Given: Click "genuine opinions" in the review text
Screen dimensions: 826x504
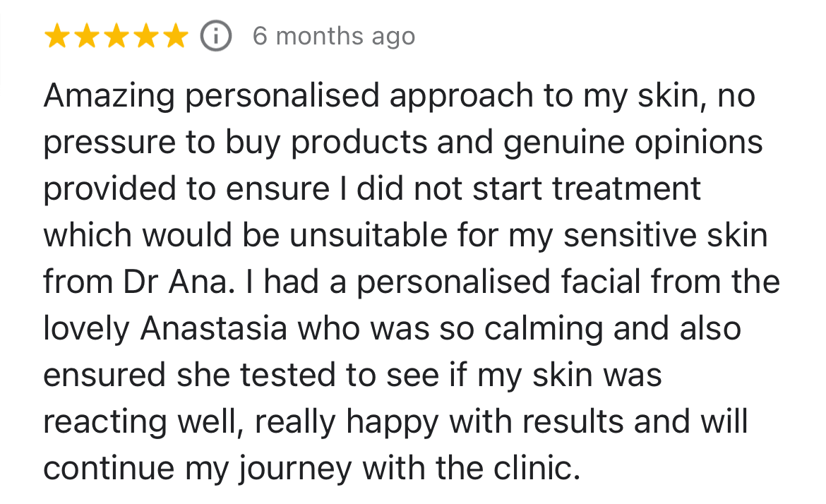Looking at the screenshot, I should click(x=632, y=143).
